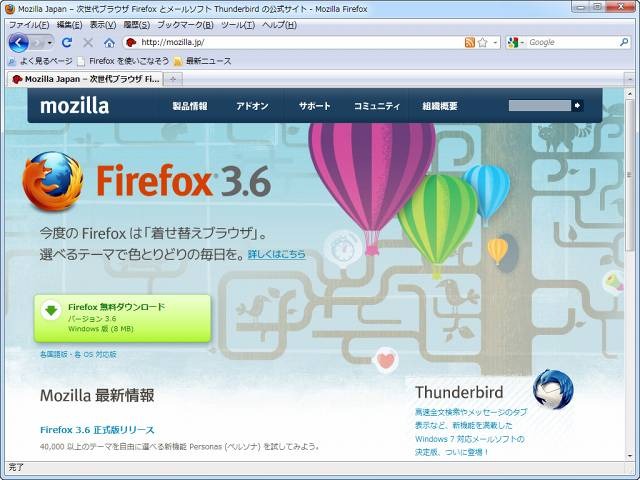Click the Thunderbird logo icon
This screenshot has height=480, width=640.
click(553, 389)
